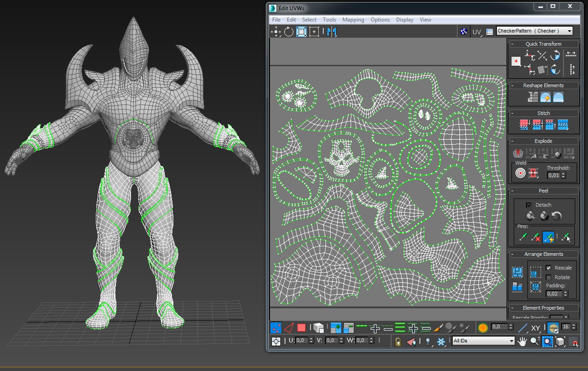Click Weld Selected Subobjects red icon
Image resolution: width=588 pixels, height=371 pixels.
(533, 173)
